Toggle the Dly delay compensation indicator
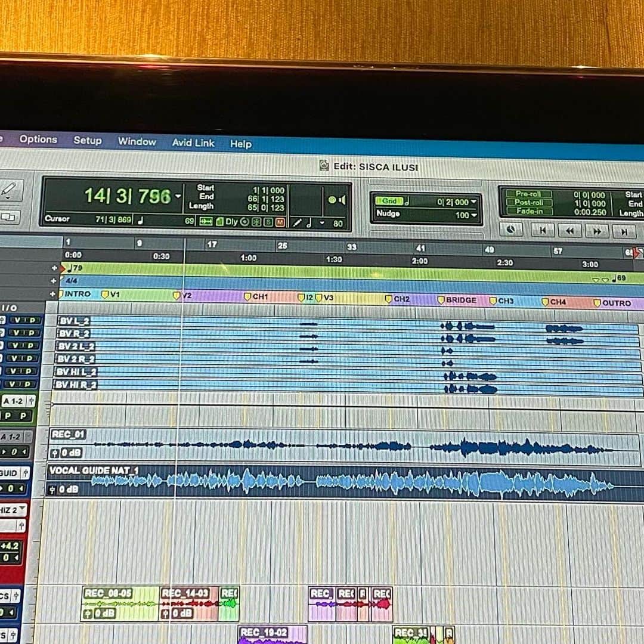 231,222
